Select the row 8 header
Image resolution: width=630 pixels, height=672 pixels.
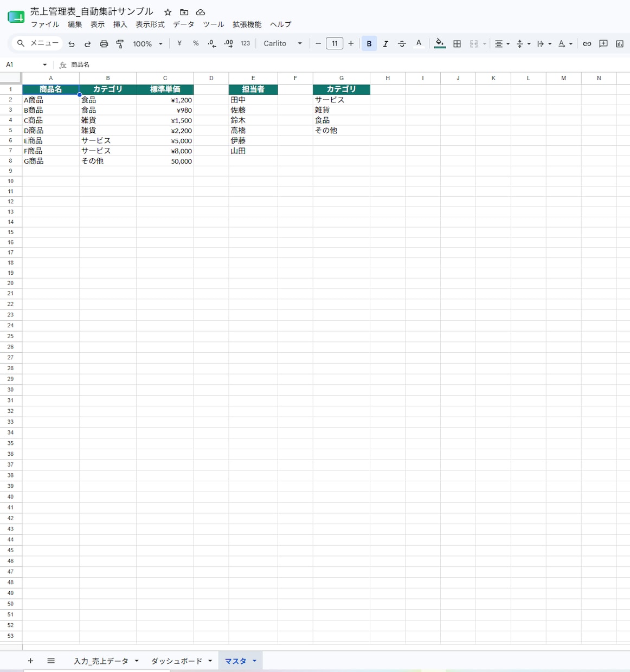[10, 161]
